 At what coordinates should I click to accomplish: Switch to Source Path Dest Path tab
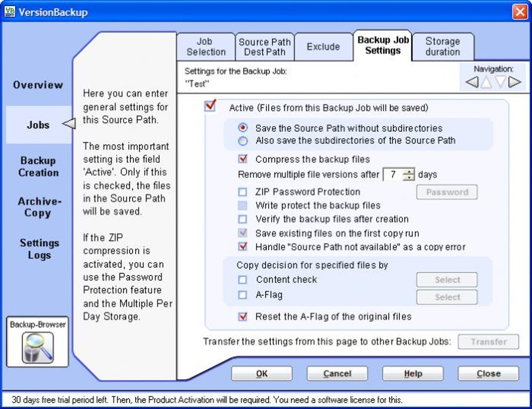(x=264, y=47)
